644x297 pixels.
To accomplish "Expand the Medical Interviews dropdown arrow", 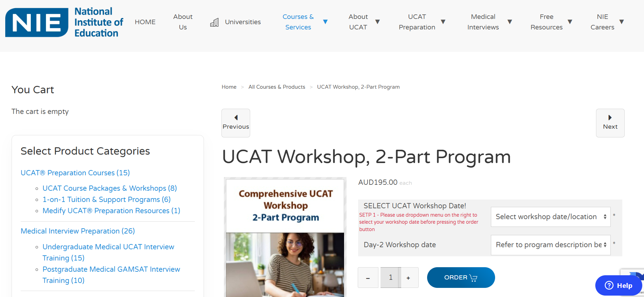I will pos(510,22).
